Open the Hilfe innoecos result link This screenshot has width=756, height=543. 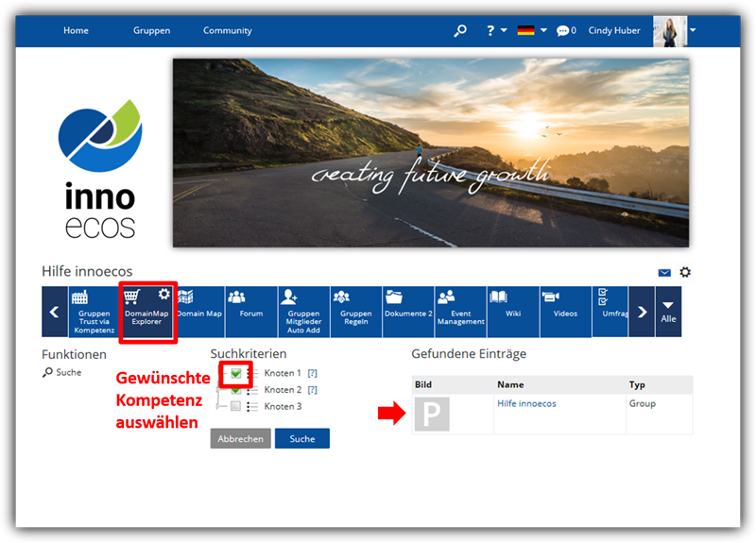pyautogui.click(x=526, y=403)
